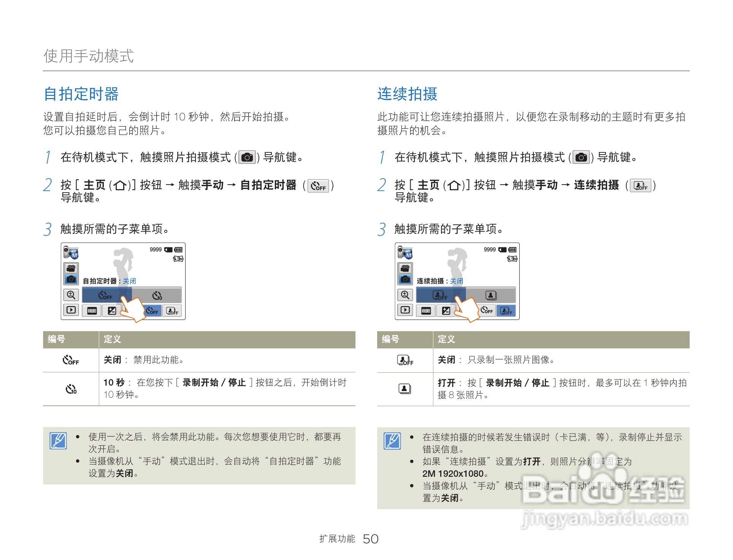The image size is (733, 560).
Task: Tap the 5.3M resolution indicator
Action: point(178,258)
